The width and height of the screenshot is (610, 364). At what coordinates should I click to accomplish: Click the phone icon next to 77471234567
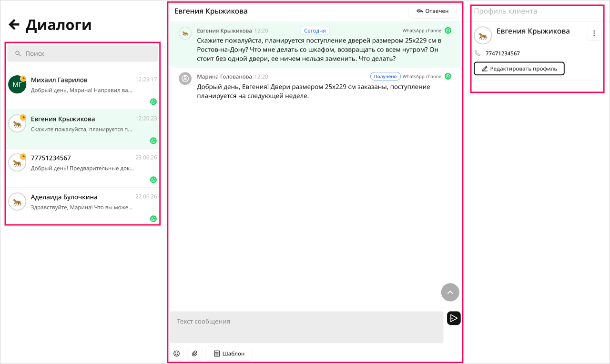(478, 53)
